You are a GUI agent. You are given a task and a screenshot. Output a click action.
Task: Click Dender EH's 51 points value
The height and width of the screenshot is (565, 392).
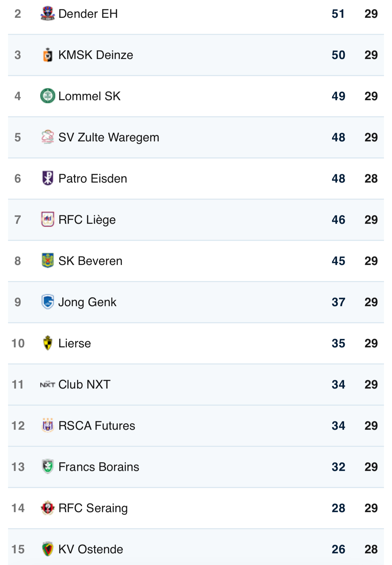coord(338,14)
